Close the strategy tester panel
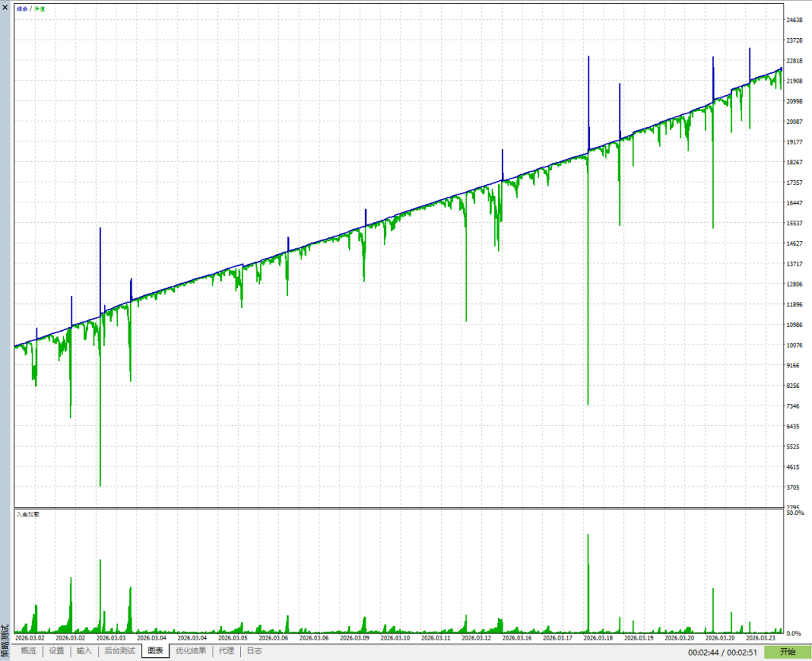 pos(6,7)
